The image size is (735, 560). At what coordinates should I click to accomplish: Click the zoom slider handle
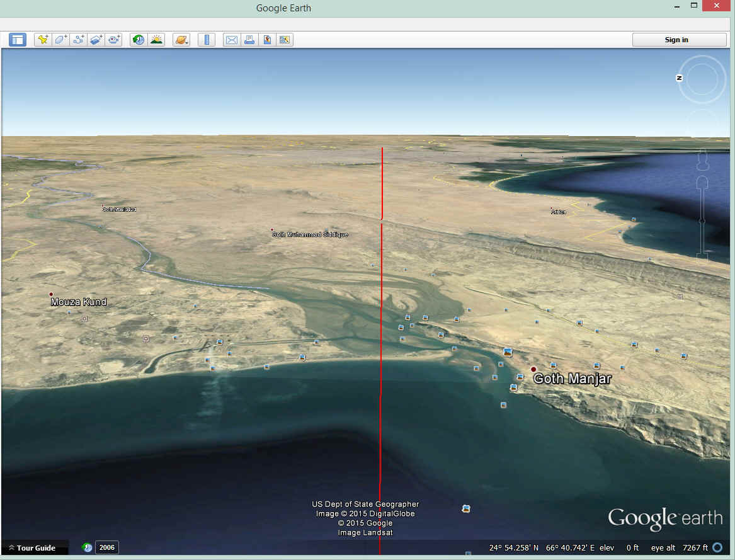tap(702, 220)
